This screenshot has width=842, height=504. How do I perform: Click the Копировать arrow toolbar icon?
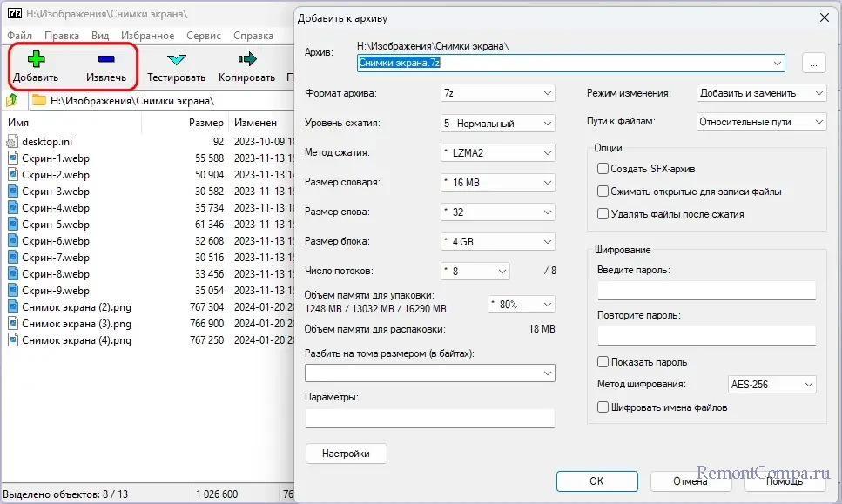point(246,59)
